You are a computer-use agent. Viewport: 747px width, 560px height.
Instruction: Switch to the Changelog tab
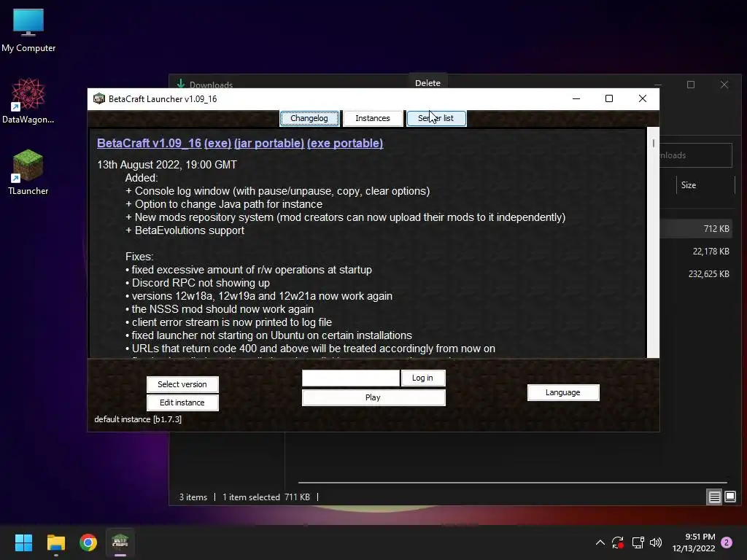coord(309,118)
